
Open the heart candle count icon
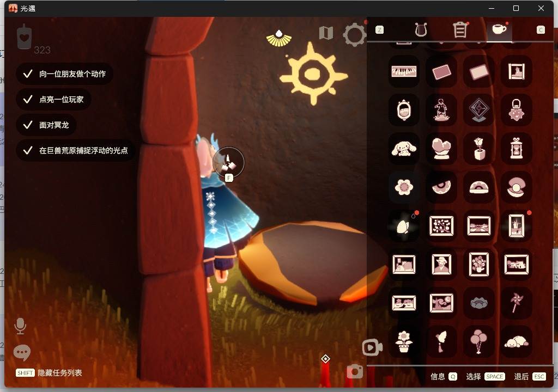[x=24, y=37]
